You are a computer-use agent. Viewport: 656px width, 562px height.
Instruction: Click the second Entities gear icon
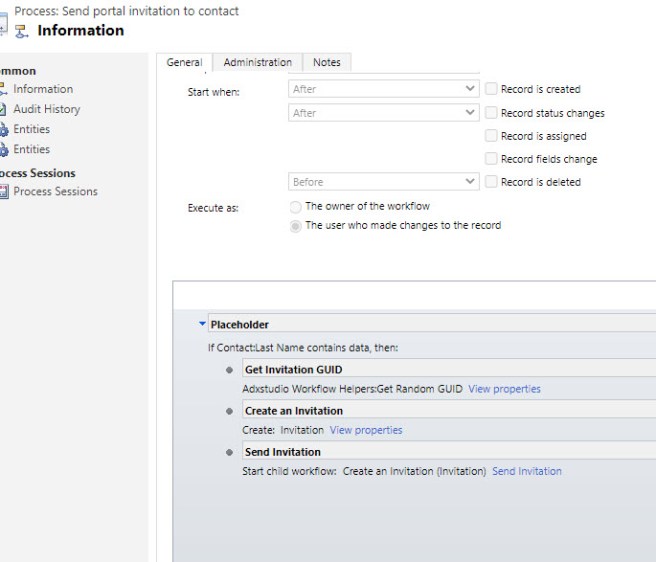pos(3,149)
